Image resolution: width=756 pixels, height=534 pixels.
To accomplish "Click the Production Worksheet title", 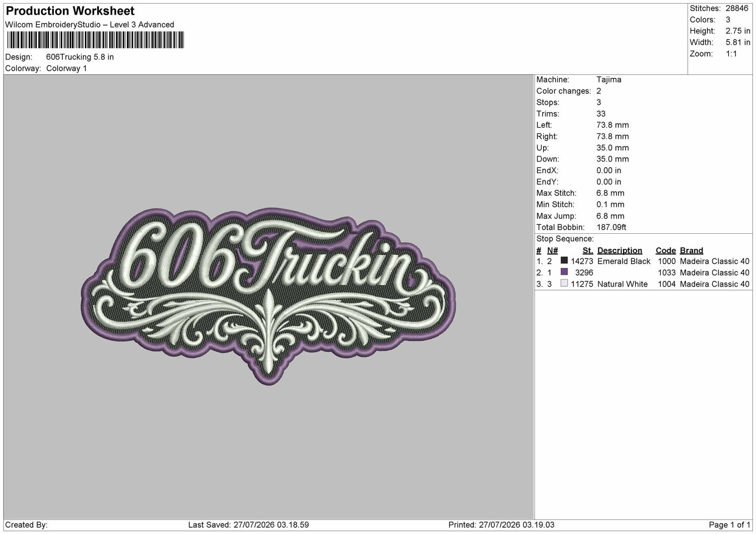I will pos(70,11).
